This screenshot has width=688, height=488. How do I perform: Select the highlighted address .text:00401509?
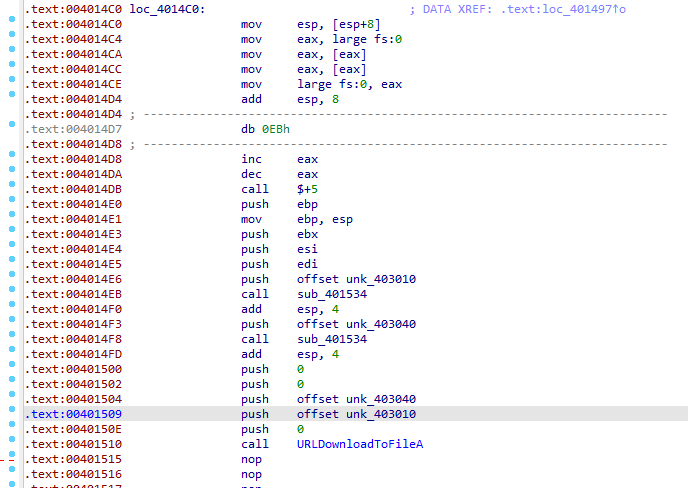(73, 414)
